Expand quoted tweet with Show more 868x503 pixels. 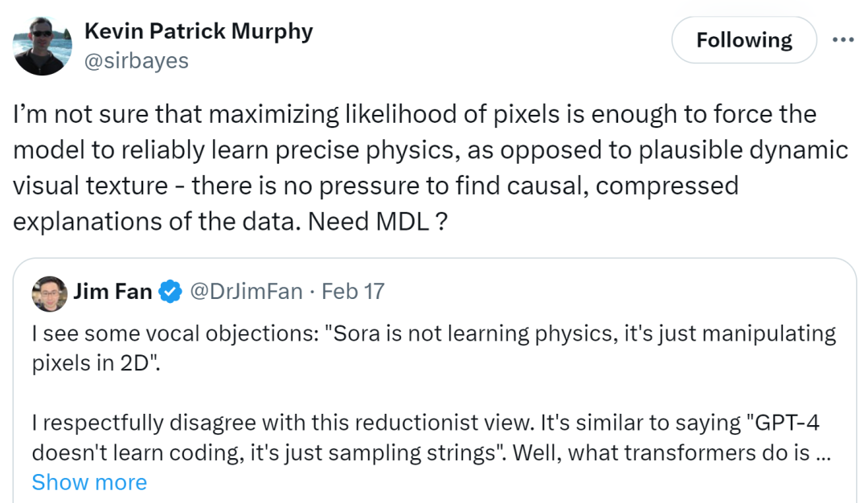[90, 483]
